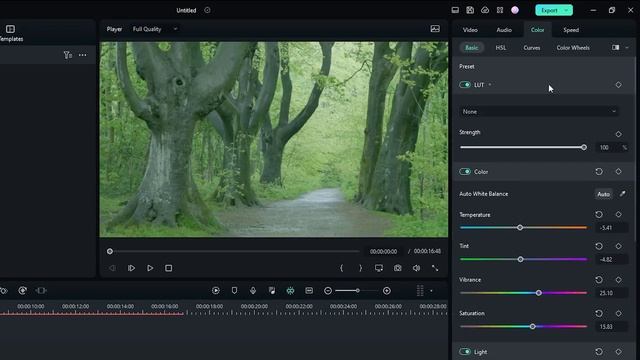640x360 pixels.
Task: Click the timeline track layout grid icon
Action: 420,291
